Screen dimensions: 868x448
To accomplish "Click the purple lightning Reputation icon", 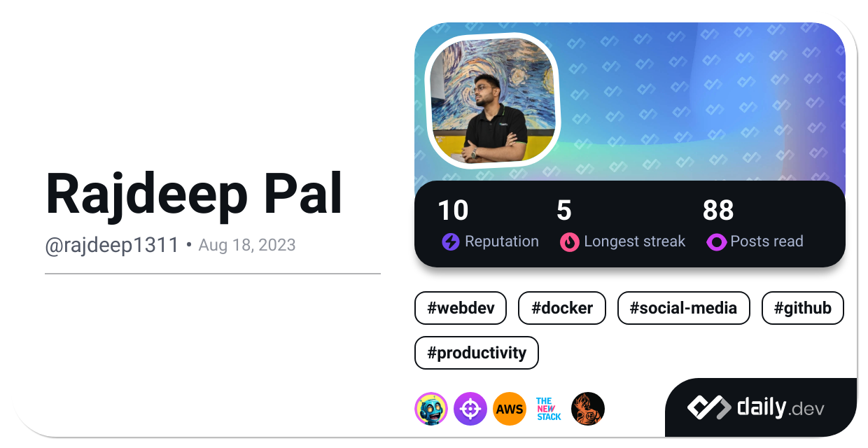I will coord(451,242).
